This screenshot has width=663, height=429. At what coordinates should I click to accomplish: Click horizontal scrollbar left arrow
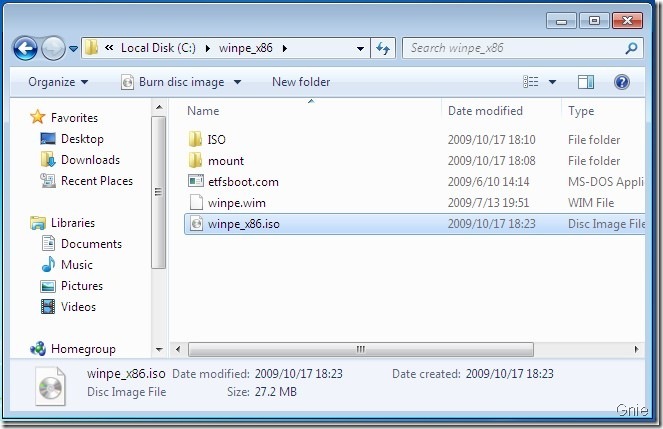tap(178, 349)
